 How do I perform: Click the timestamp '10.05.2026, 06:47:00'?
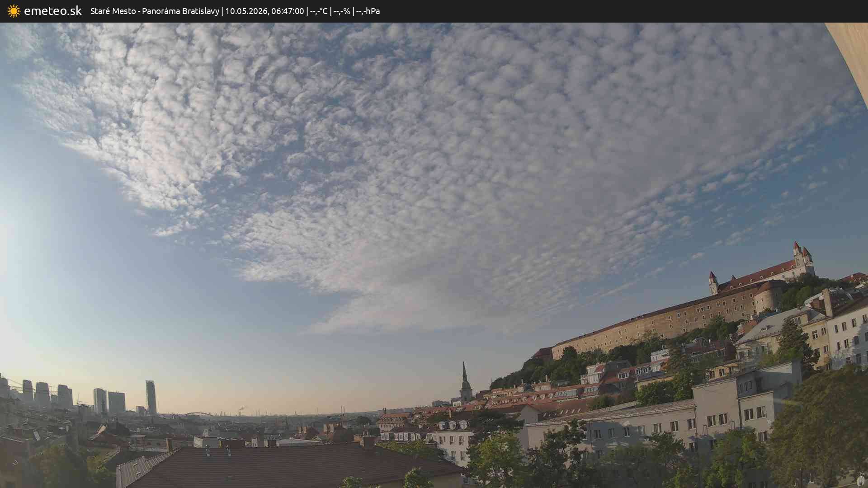[x=264, y=11]
